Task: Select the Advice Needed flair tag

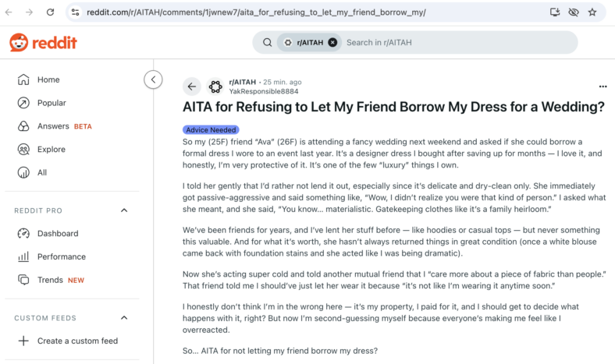Action: click(x=211, y=129)
